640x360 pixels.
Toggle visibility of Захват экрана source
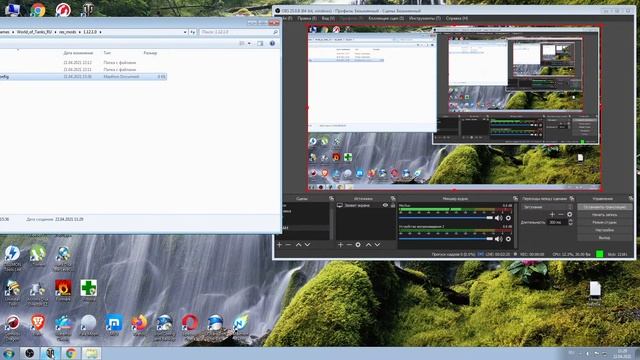coord(385,205)
